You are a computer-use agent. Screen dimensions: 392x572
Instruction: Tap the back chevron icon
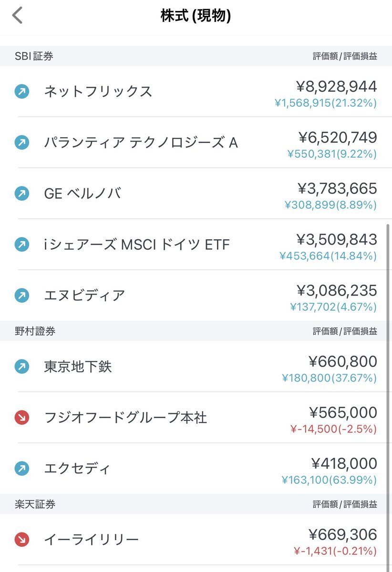17,15
